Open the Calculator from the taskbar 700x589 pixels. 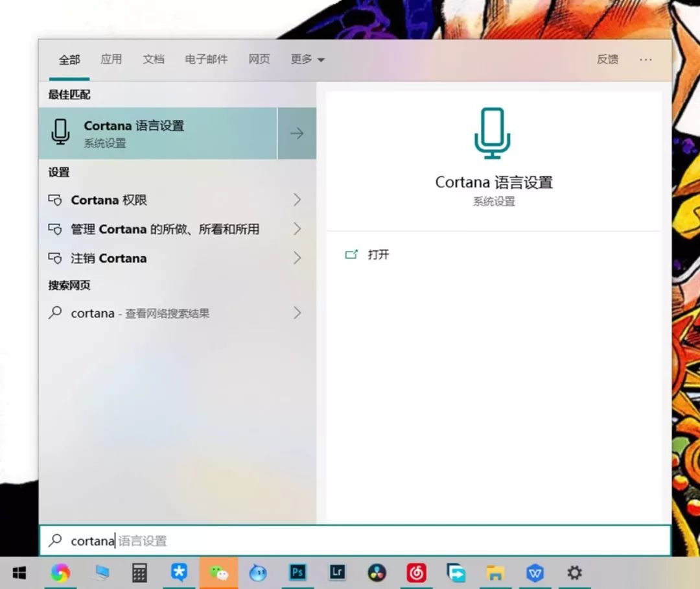tap(139, 573)
